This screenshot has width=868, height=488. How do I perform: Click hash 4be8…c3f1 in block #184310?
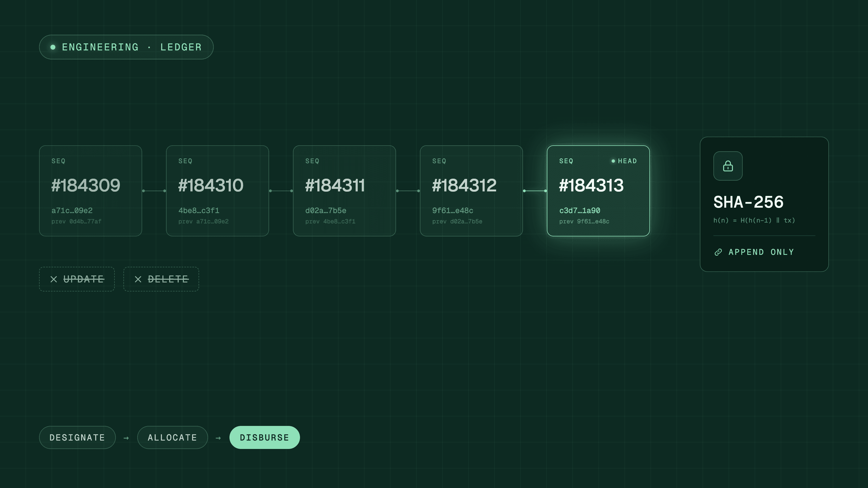coord(199,210)
